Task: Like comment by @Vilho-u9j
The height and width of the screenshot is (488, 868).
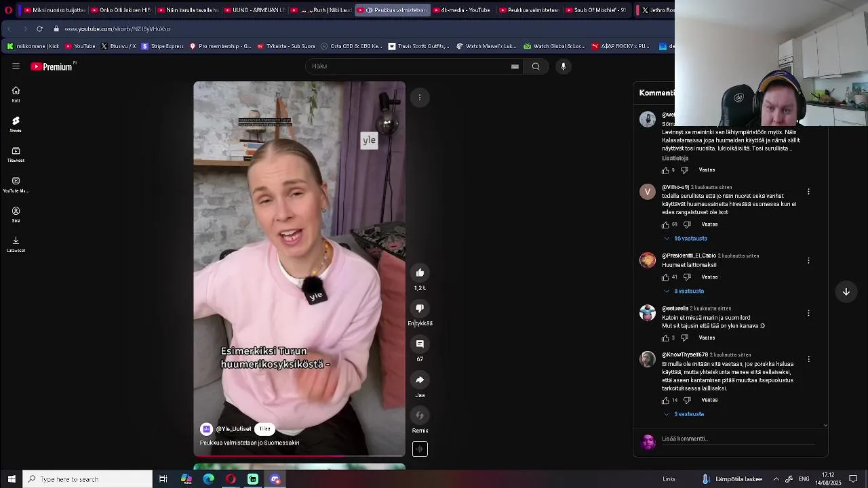Action: tap(665, 224)
